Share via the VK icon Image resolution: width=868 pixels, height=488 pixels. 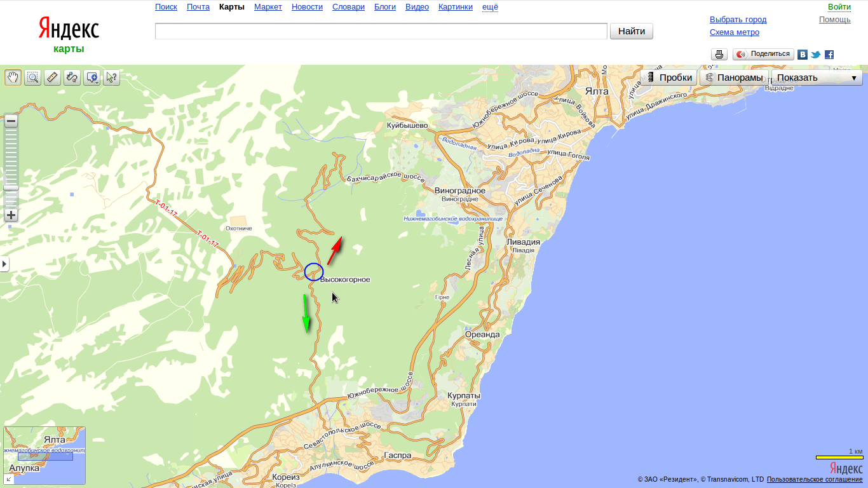tap(803, 55)
